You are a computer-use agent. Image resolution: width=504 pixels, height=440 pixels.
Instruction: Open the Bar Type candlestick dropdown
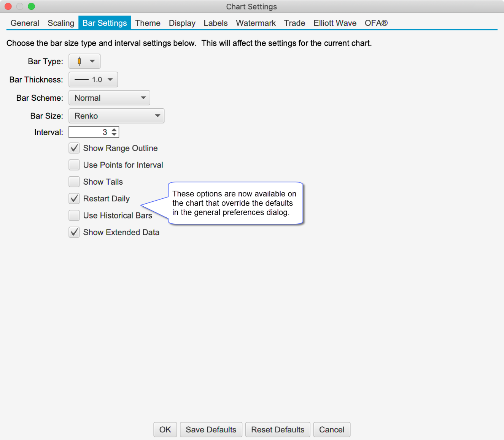pyautogui.click(x=84, y=61)
